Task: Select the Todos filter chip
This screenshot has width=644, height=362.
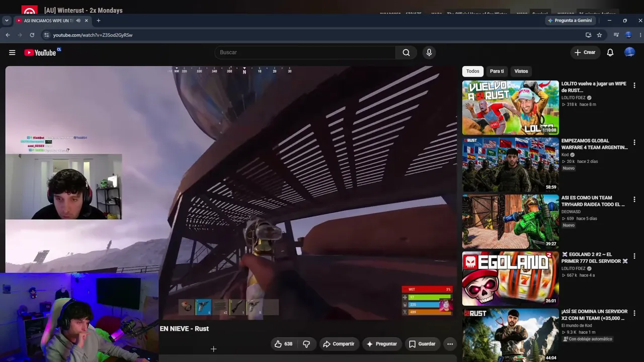Action: point(472,71)
